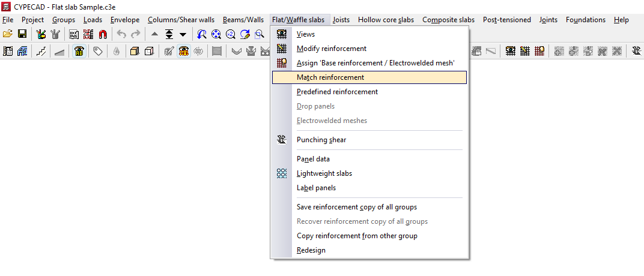Click the x2 zoom magnifier icon
Screen dimensions: 644x276
tap(231, 34)
